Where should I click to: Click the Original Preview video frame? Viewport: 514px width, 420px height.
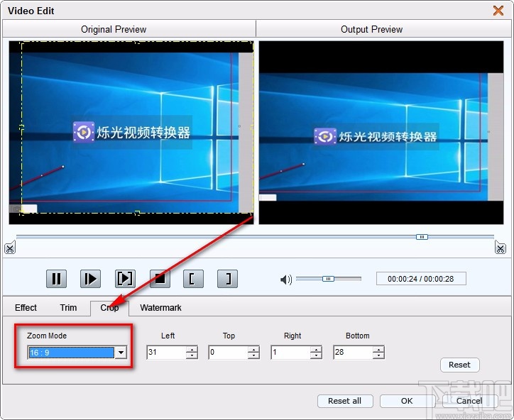[131, 133]
